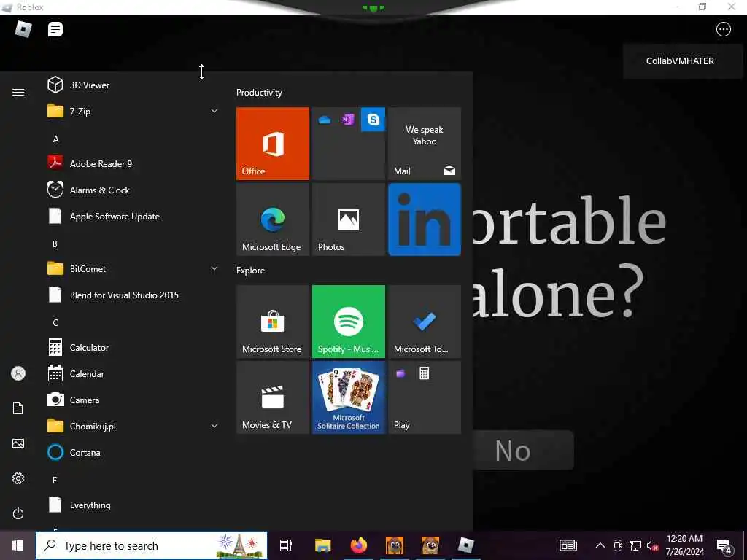Screen dimensions: 747x560
Task: Click the No button in the game
Action: tap(523, 450)
